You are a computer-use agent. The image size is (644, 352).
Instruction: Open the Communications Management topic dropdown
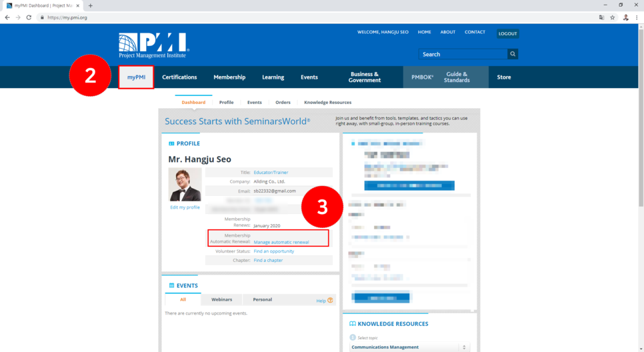[409, 347]
